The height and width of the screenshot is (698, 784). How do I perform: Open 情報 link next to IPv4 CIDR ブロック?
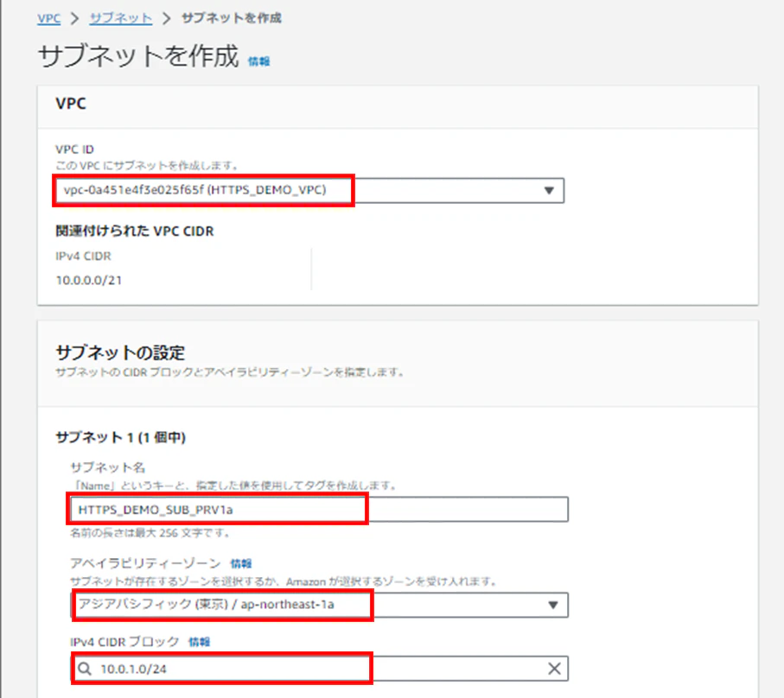[199, 642]
